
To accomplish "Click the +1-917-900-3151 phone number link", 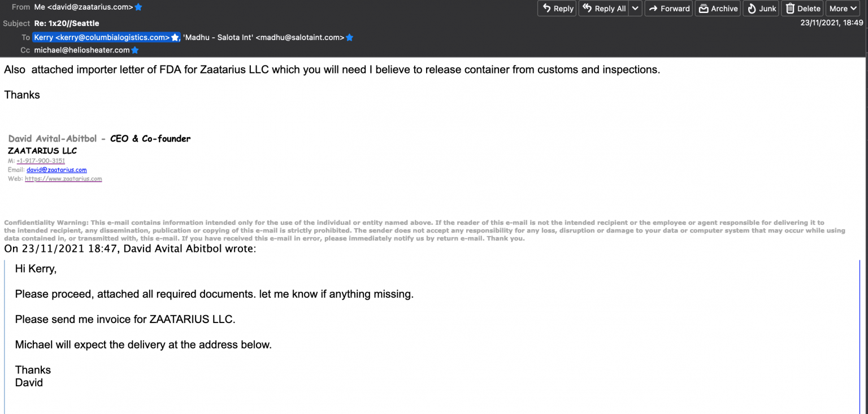I will [x=41, y=161].
